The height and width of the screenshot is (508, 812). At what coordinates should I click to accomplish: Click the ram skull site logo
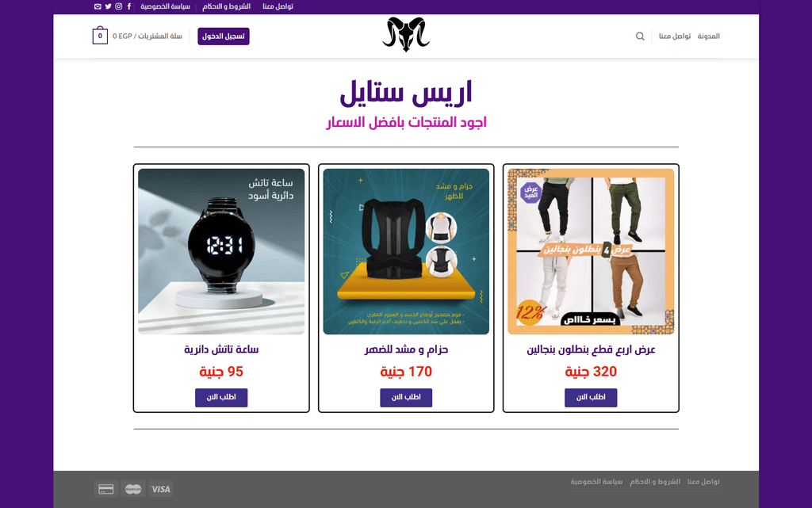[x=406, y=35]
